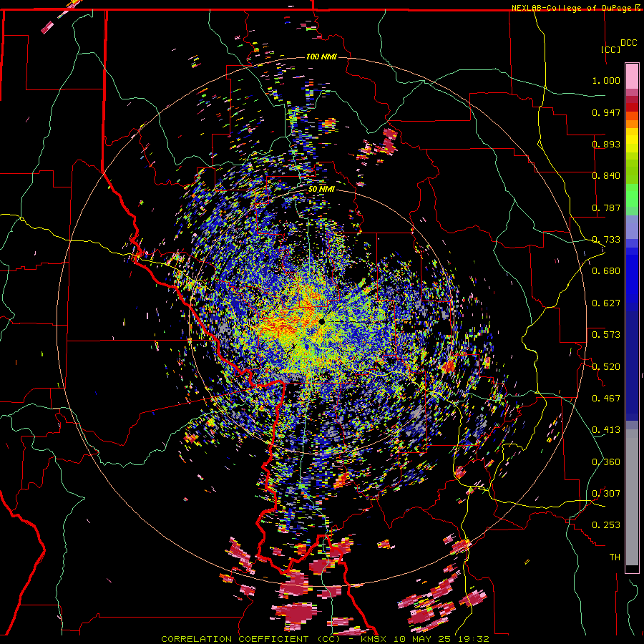This screenshot has height=644, width=644.
Task: Click the 0.520 label on the CC legend
Action: coord(606,367)
